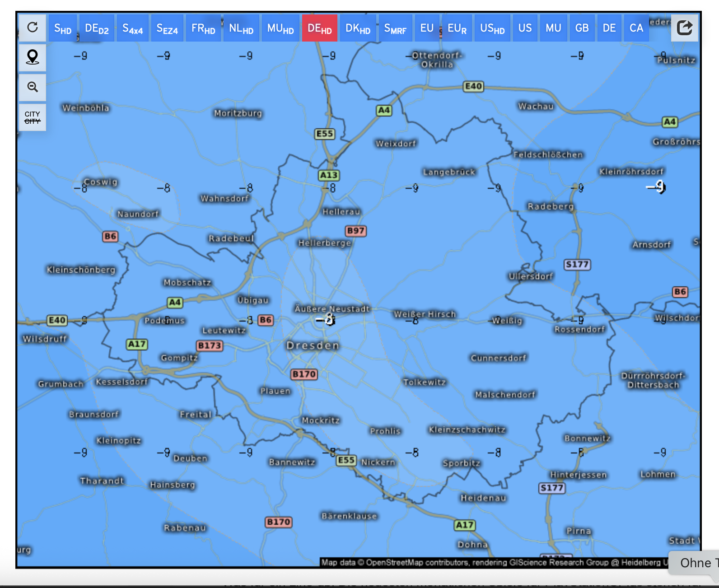Open the MU HD model
This screenshot has width=719, height=588.
tap(280, 28)
